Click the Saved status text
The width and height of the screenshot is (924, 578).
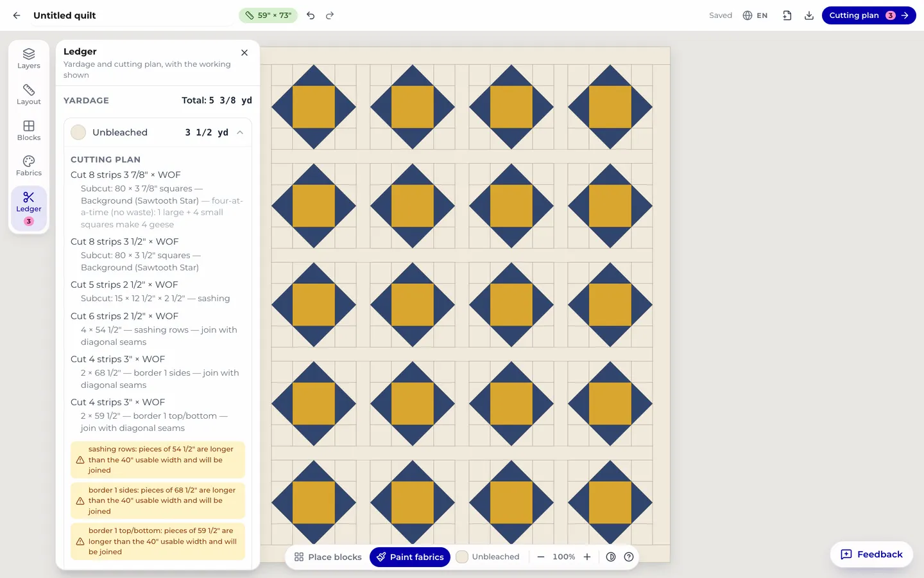721,15
